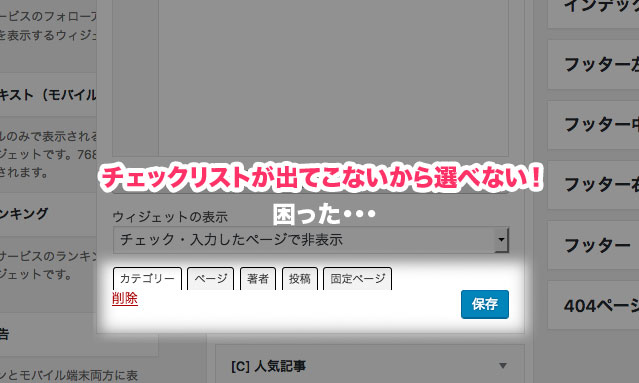This screenshot has width=639, height=383.
Task: Choose the 投稿 tab
Action: [300, 279]
